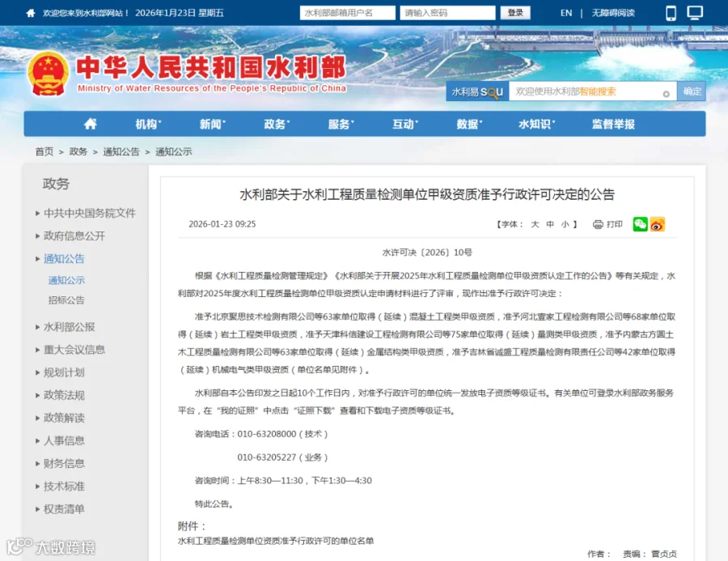This screenshot has height=561, width=728.
Task: Focus the password input field
Action: [447, 13]
